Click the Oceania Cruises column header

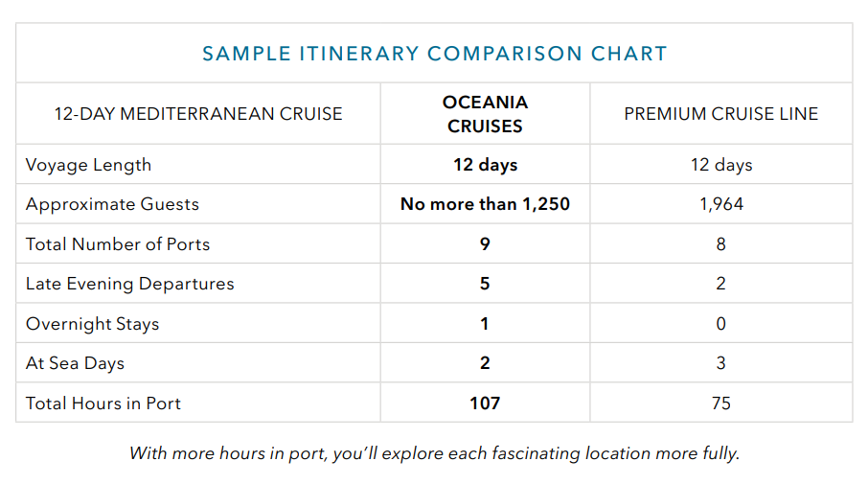485,114
